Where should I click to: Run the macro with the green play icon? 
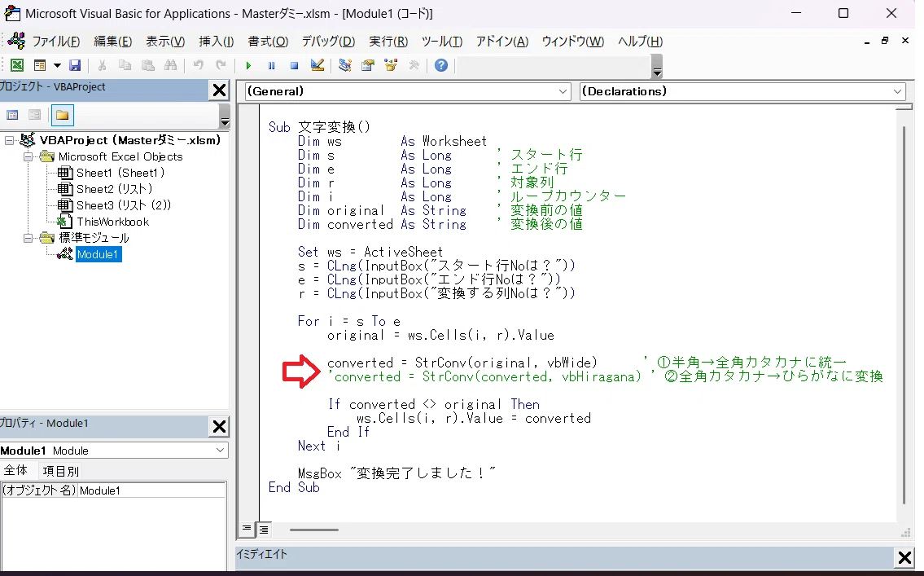click(x=248, y=65)
